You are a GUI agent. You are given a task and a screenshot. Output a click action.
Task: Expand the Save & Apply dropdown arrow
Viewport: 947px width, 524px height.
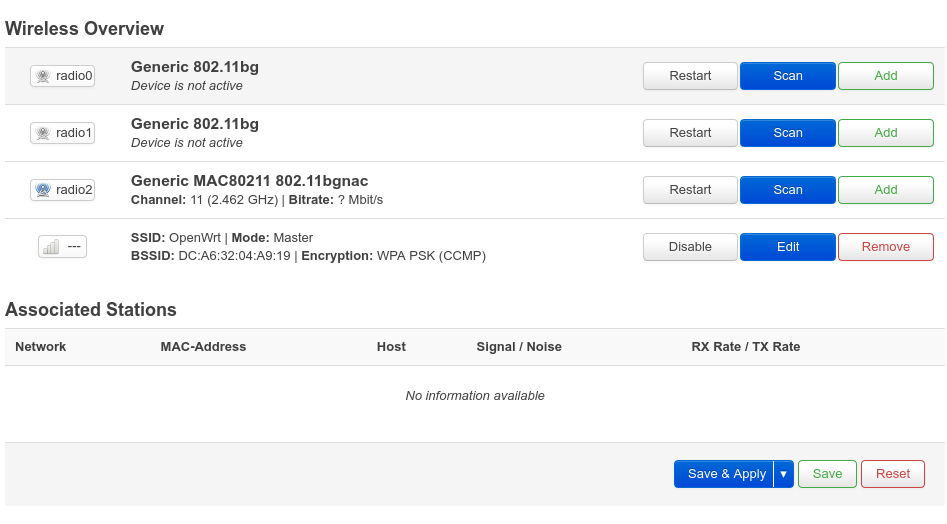784,474
